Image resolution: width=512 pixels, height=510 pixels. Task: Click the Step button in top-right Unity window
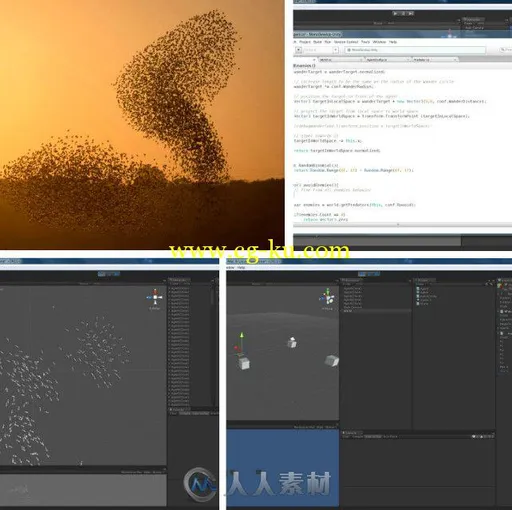[411, 13]
